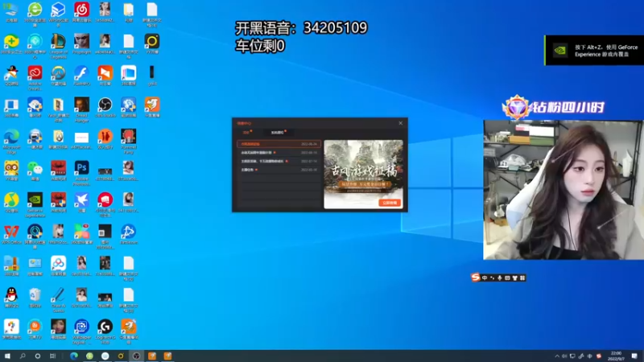
Task: Toggle Chinese mode on the Sogou input bar
Action: [x=485, y=278]
